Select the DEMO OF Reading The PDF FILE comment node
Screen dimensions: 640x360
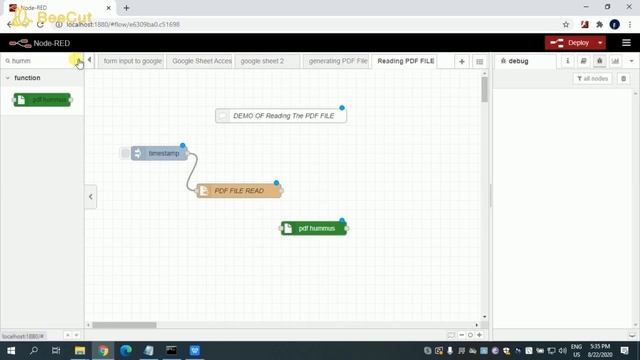pyautogui.click(x=281, y=116)
